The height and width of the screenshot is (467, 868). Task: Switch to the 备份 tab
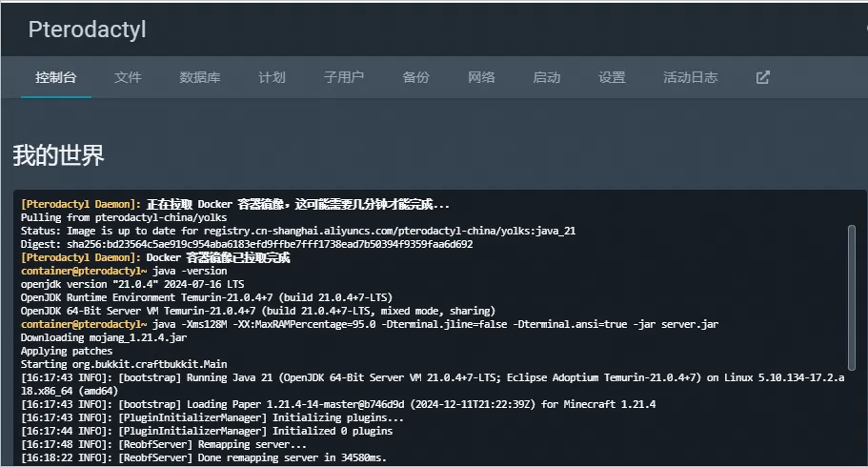tap(415, 77)
